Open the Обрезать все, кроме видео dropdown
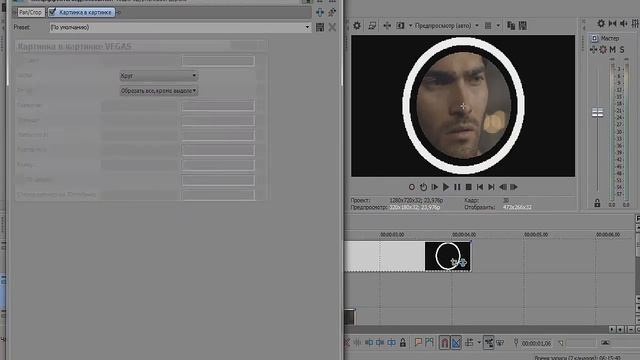640x360 pixels. [x=159, y=91]
